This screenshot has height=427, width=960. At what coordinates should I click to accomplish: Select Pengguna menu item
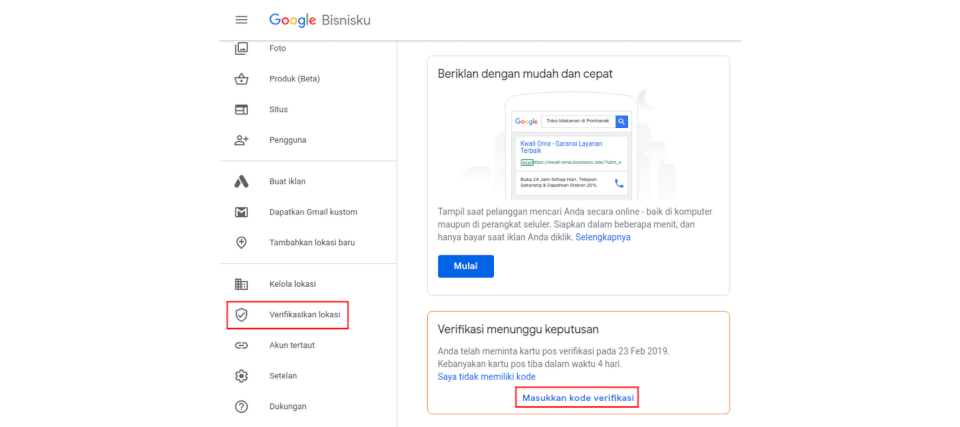point(288,140)
